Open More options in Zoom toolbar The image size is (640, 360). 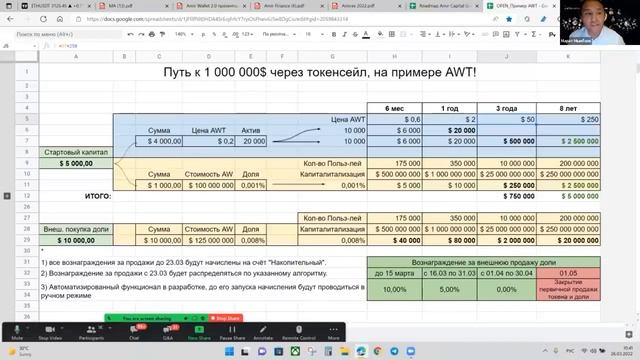(333, 332)
